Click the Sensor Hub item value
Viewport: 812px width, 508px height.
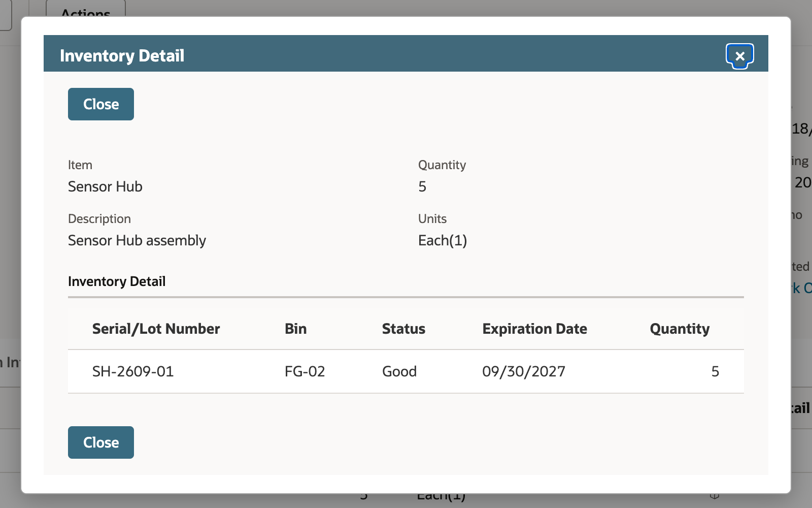coord(105,186)
